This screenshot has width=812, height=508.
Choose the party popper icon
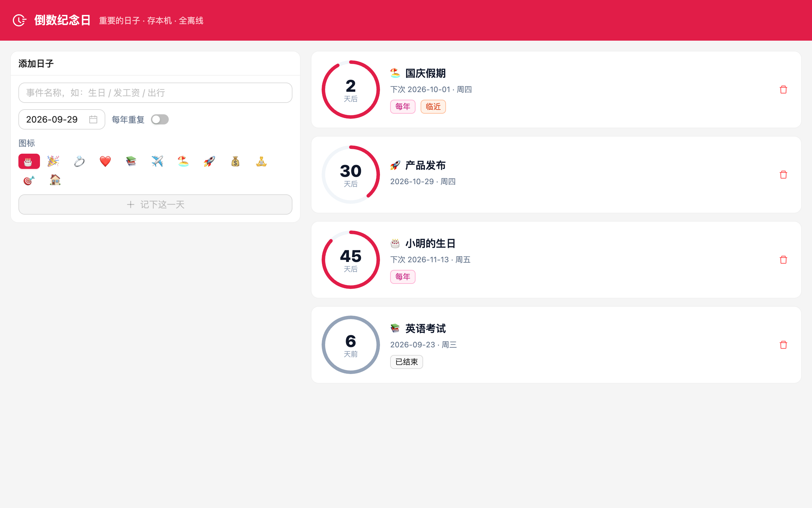click(53, 162)
